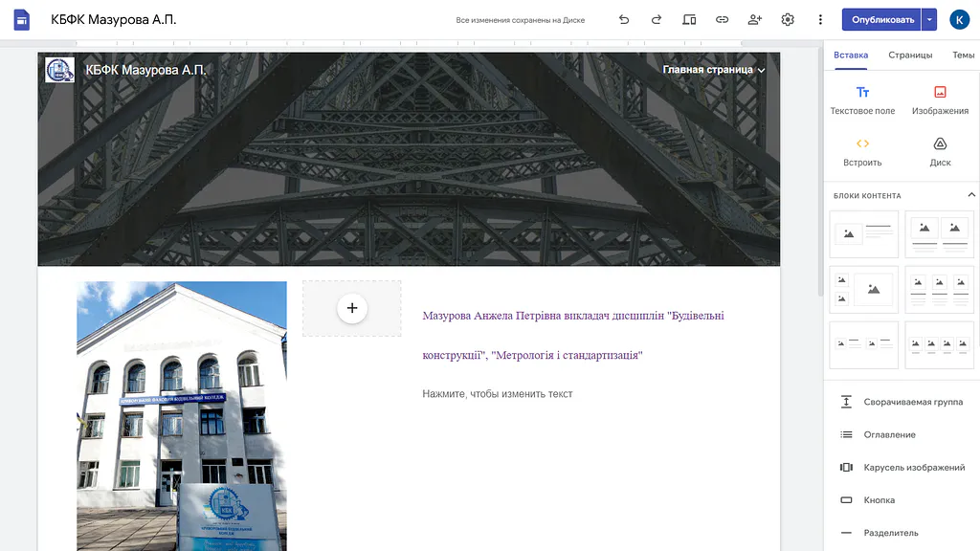Choose the image-with-text-right content block
The width and height of the screenshot is (980, 551).
click(864, 234)
